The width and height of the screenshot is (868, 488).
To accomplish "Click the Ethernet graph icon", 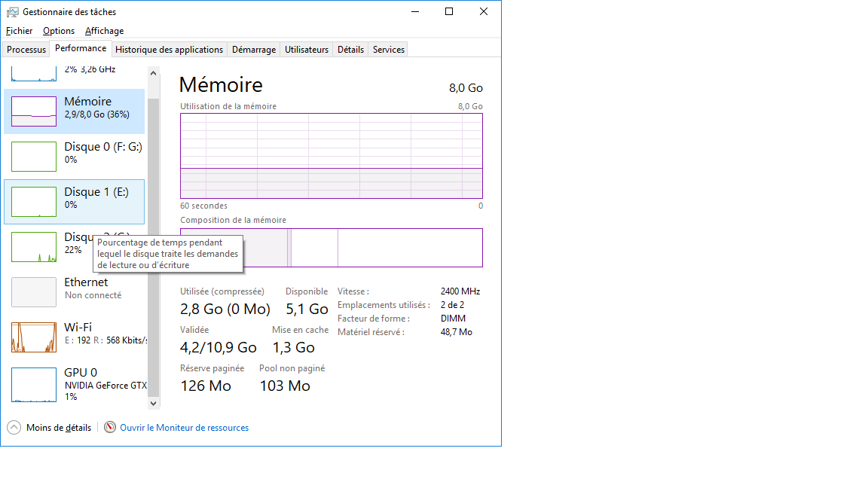I will point(34,292).
